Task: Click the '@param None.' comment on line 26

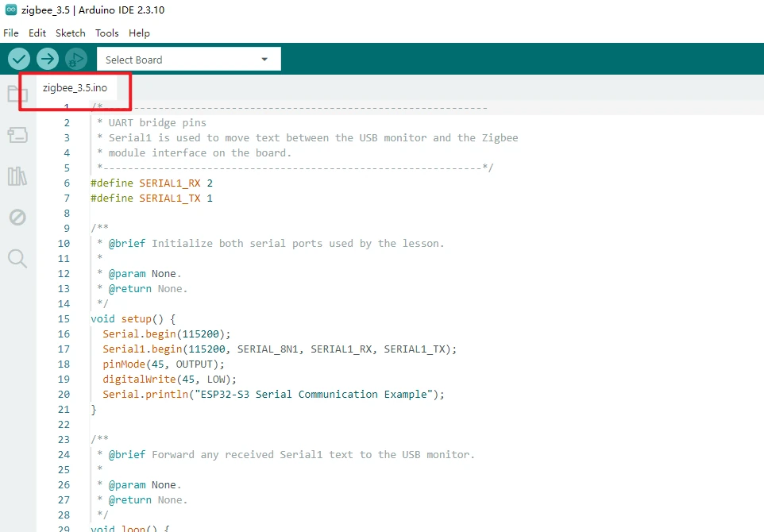Action: pos(145,485)
